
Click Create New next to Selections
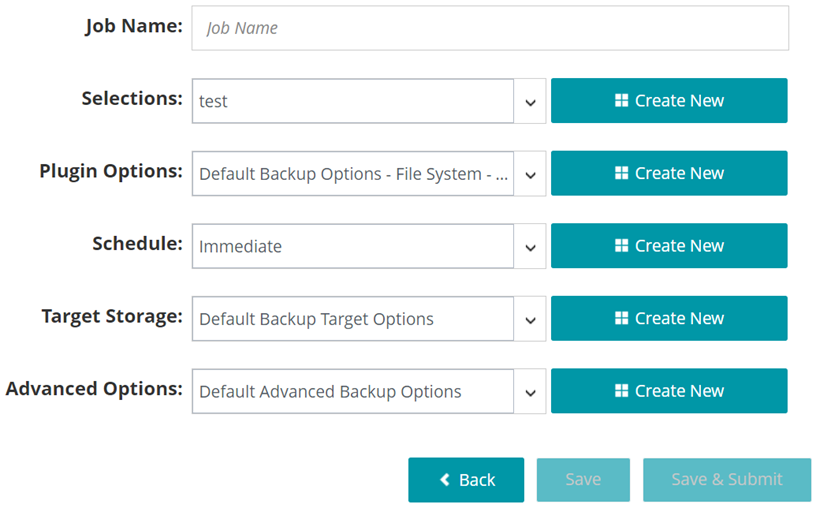(669, 100)
